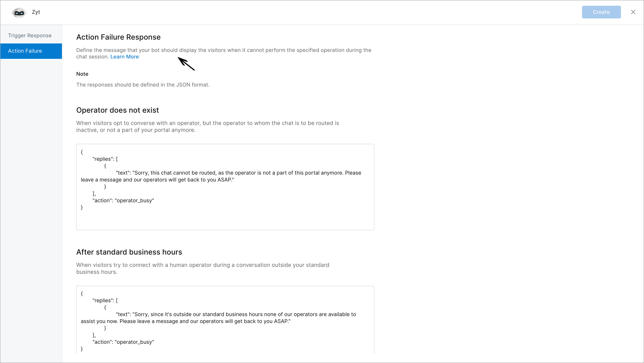Click the After standard business hours heading
644x363 pixels.
point(129,252)
